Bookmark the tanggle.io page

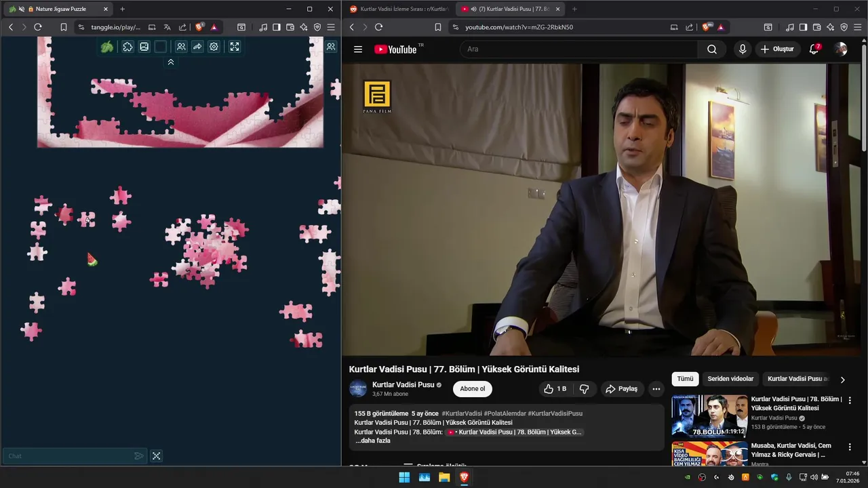(x=64, y=27)
